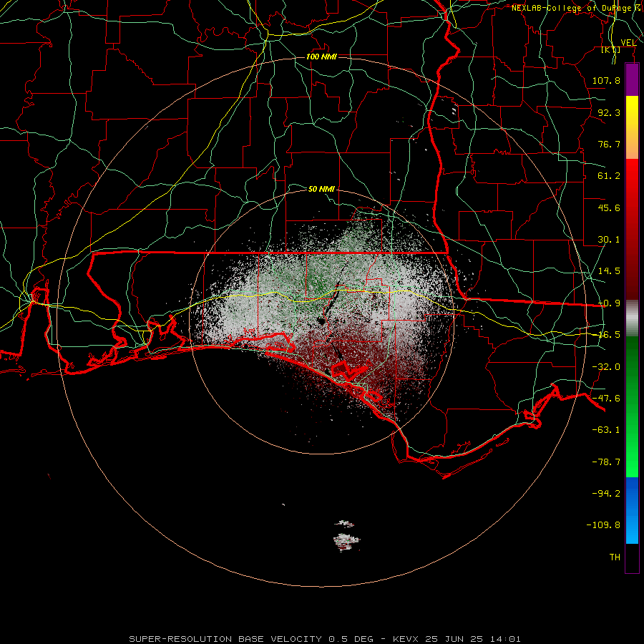Select the 107.8 scale value
Image resolution: width=644 pixels, height=644 pixels.
click(x=606, y=80)
